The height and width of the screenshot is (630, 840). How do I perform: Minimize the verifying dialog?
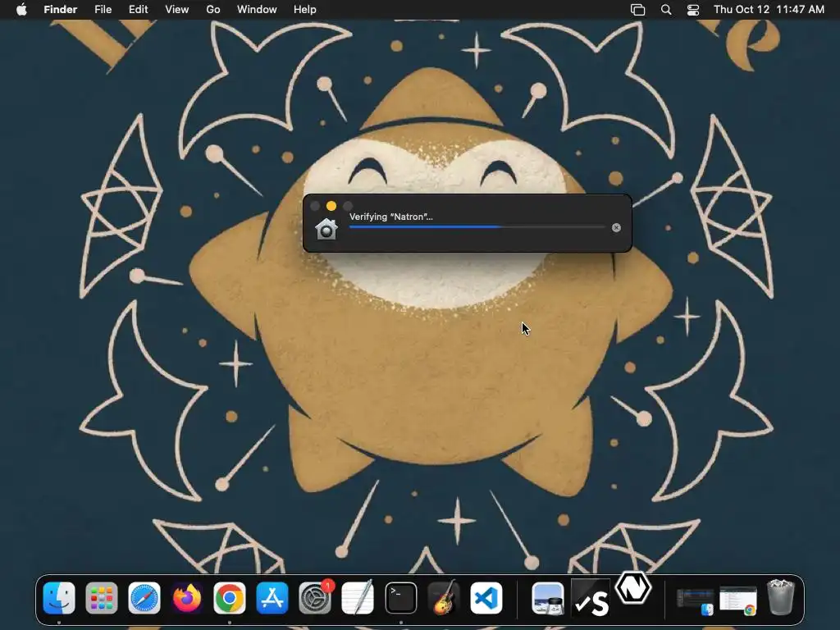point(331,206)
